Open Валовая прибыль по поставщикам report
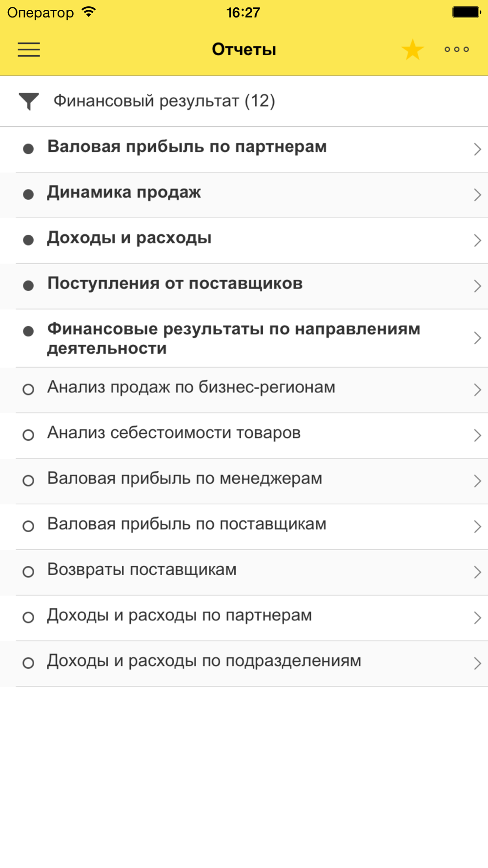This screenshot has height=868, width=488. point(186,524)
